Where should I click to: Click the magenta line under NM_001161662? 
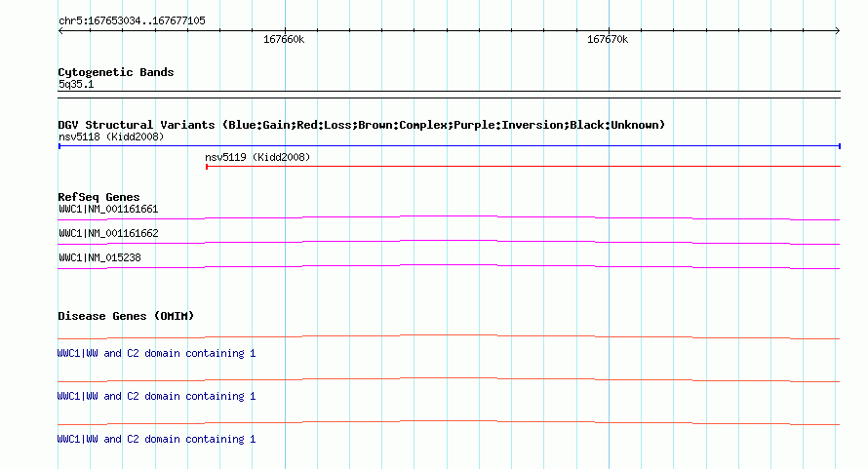tap(449, 242)
